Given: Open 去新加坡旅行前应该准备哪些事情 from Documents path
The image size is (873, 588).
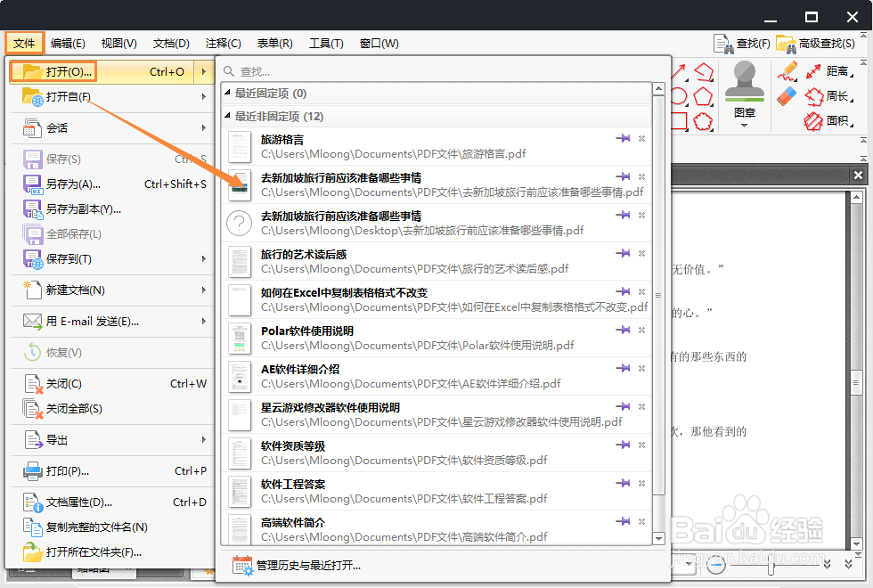Looking at the screenshot, I should click(x=436, y=184).
